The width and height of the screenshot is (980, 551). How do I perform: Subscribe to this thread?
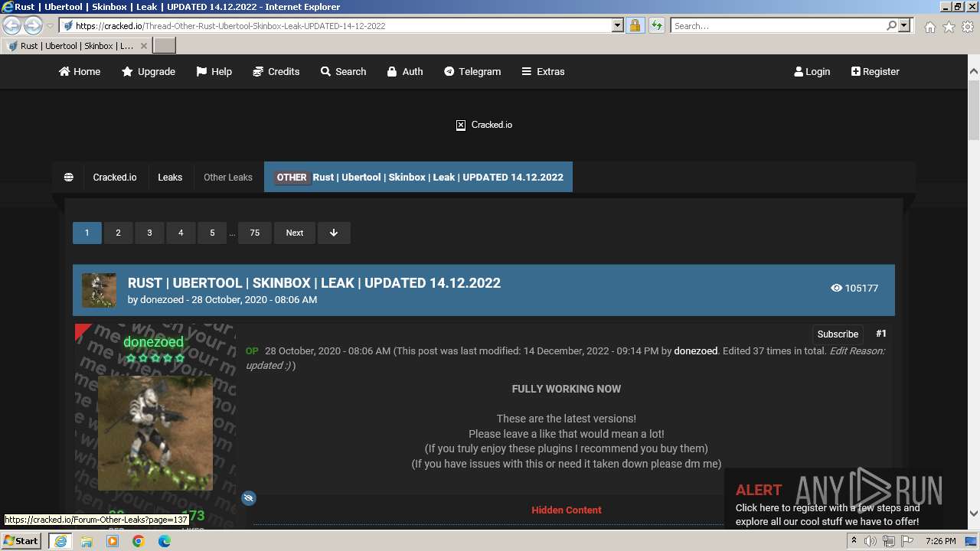pyautogui.click(x=838, y=334)
